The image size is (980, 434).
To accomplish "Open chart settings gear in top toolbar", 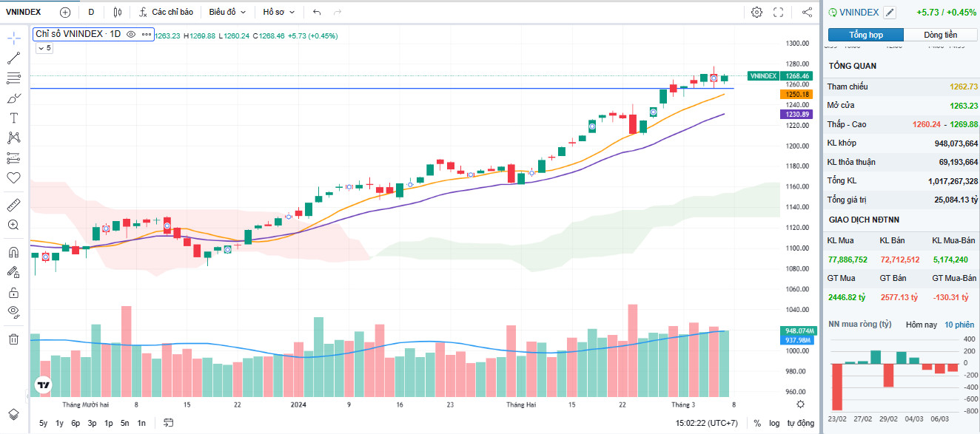I will click(x=756, y=12).
